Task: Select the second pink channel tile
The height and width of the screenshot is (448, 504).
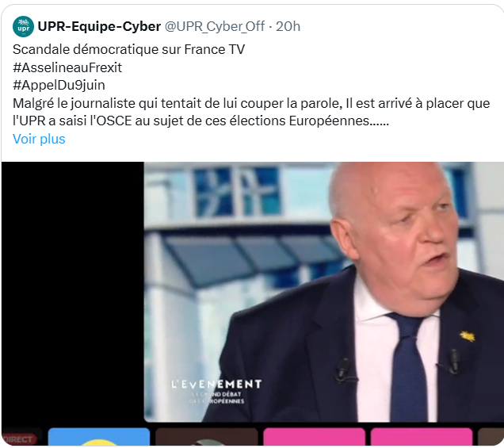Action: coord(422,437)
